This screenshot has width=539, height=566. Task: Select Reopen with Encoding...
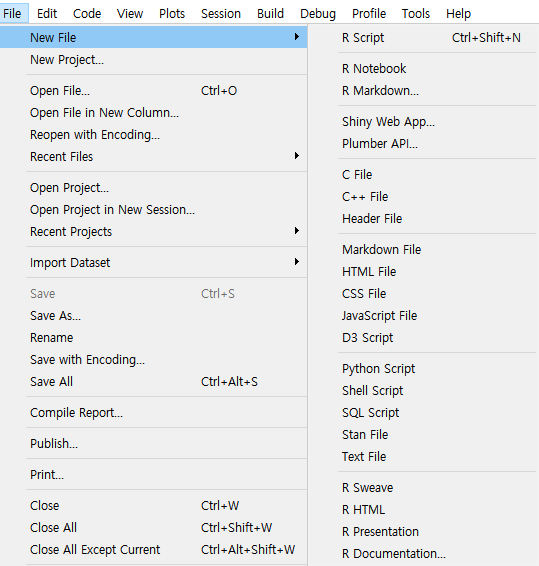[x=153, y=135]
